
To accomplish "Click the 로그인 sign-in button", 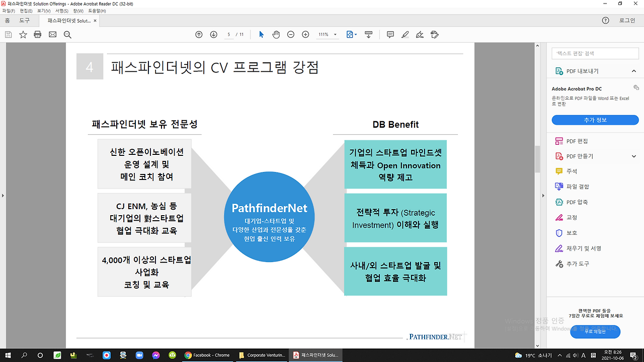I will tap(627, 21).
